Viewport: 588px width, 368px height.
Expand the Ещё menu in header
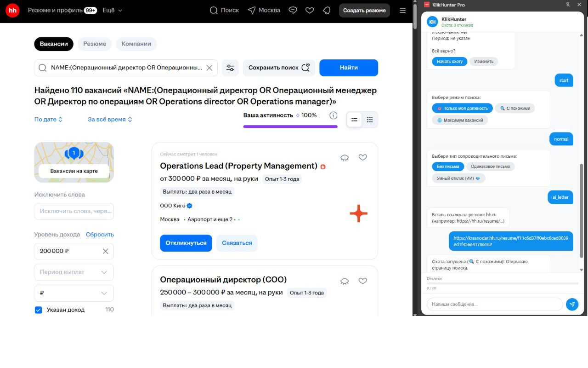click(113, 10)
